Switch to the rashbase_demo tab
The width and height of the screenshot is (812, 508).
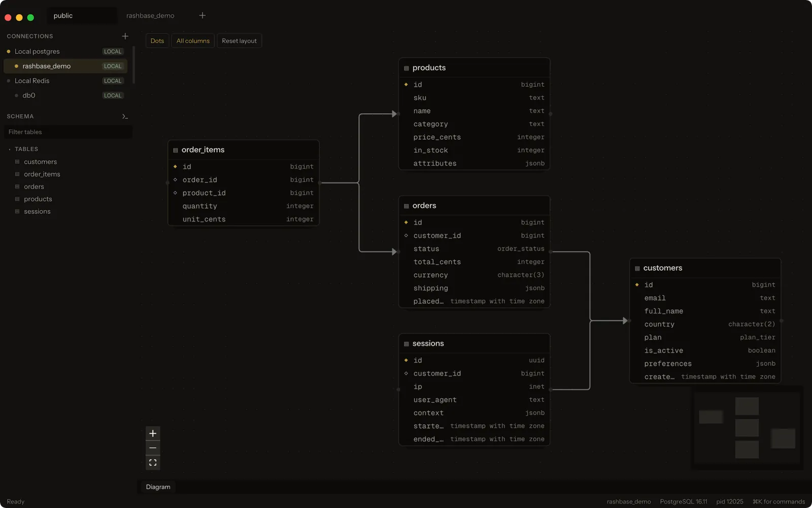point(150,16)
